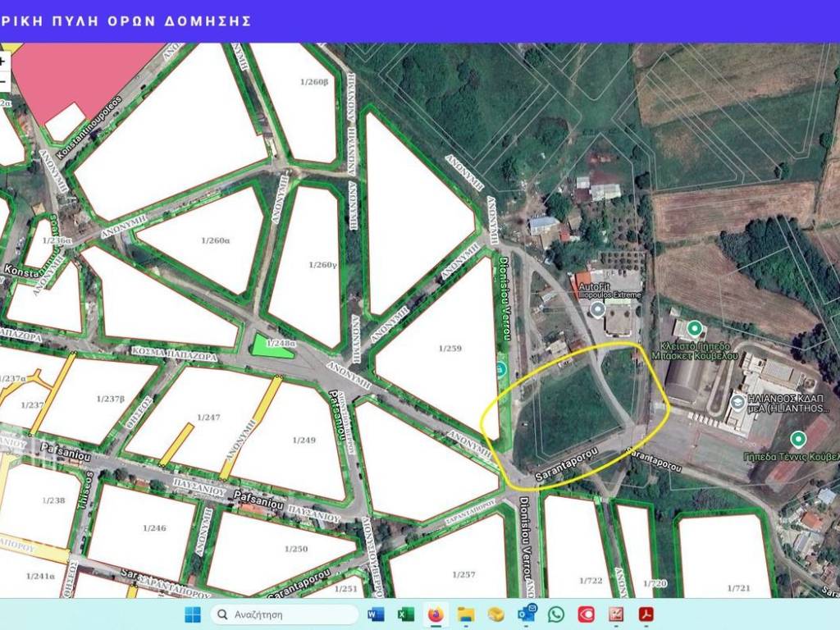Click the AutoFit Iliopoulos Extreme map pin
Image resolution: width=840 pixels, height=630 pixels.
tap(598, 309)
